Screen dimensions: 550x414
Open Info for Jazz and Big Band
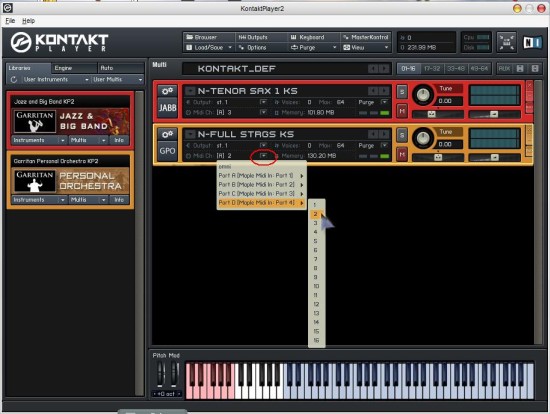[119, 140]
